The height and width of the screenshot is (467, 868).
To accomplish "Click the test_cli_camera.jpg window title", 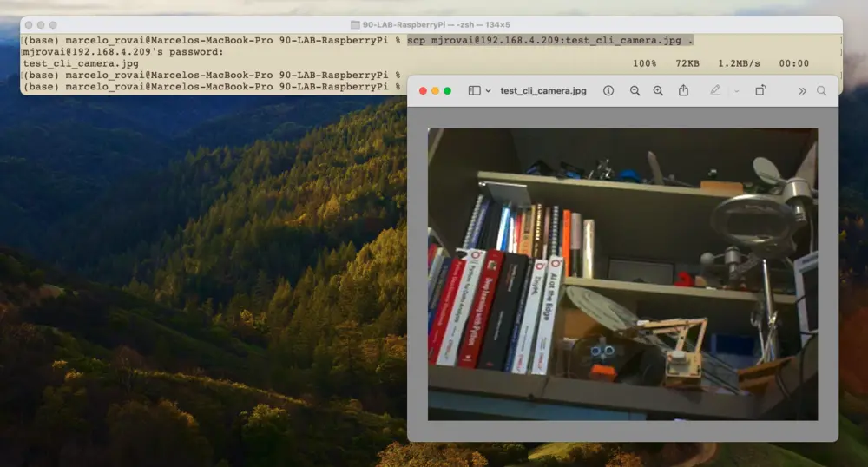I will (x=542, y=90).
